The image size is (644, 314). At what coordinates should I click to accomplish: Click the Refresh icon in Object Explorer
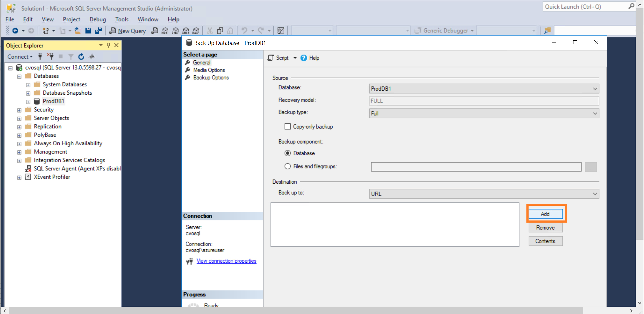click(x=81, y=57)
